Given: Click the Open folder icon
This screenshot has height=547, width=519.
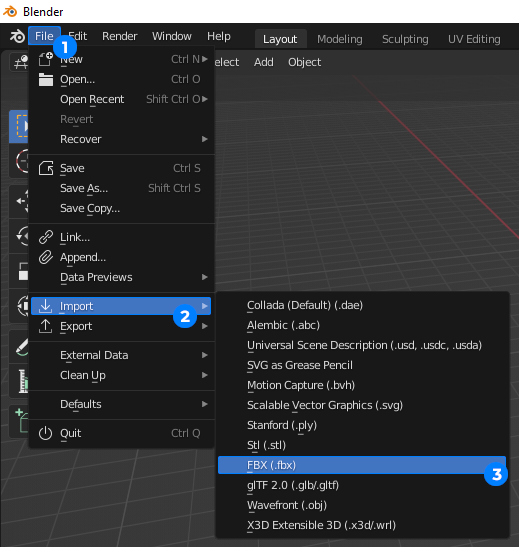Looking at the screenshot, I should (46, 79).
